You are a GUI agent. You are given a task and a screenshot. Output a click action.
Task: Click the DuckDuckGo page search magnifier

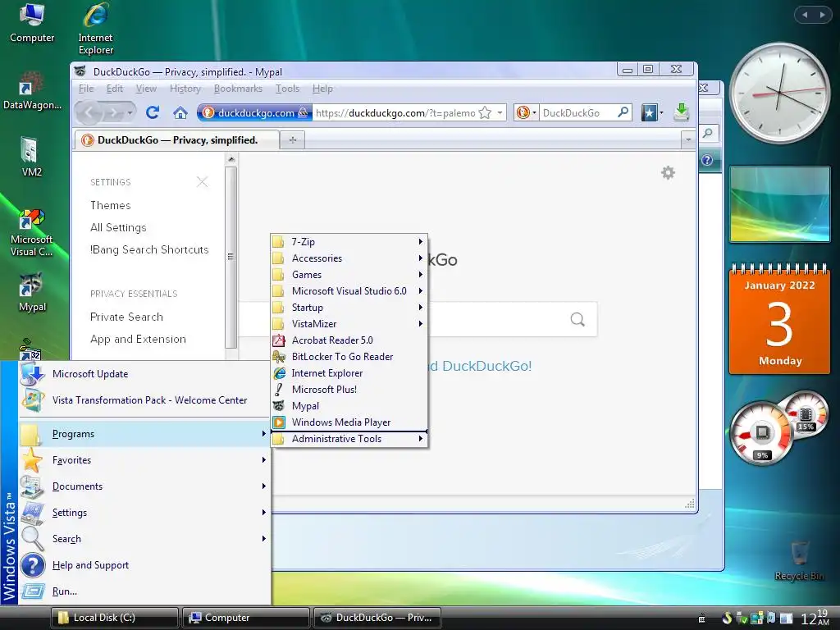click(x=577, y=319)
